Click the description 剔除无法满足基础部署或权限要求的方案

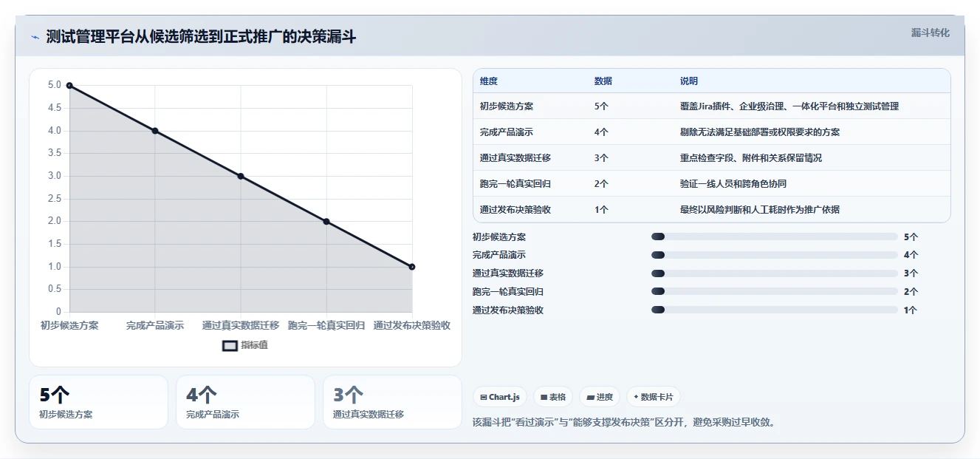click(760, 132)
